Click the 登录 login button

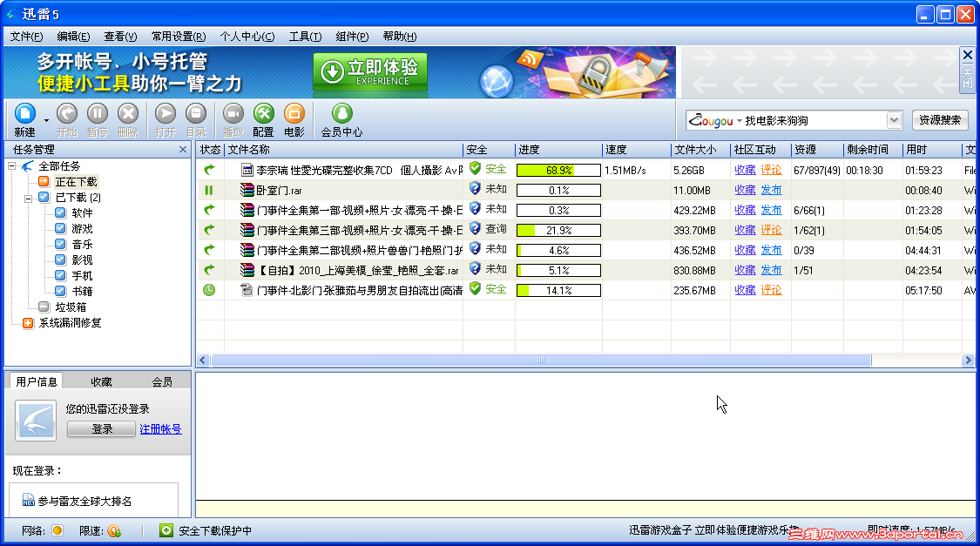pyautogui.click(x=101, y=429)
